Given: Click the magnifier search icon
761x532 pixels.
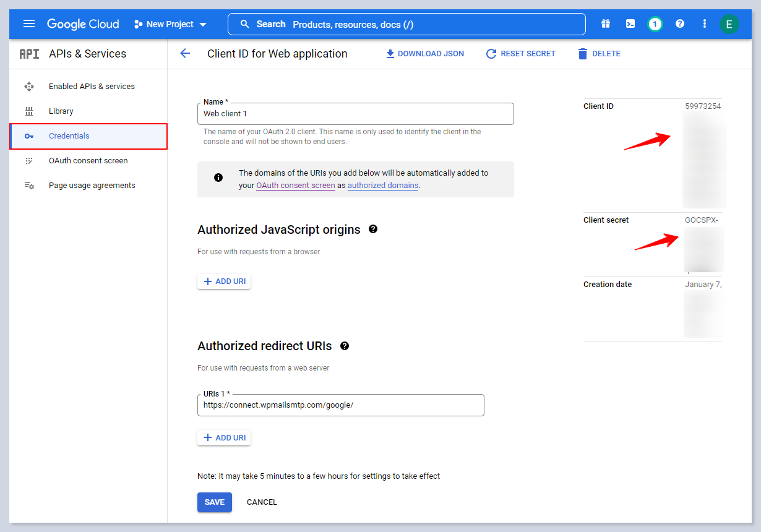Looking at the screenshot, I should pos(245,24).
